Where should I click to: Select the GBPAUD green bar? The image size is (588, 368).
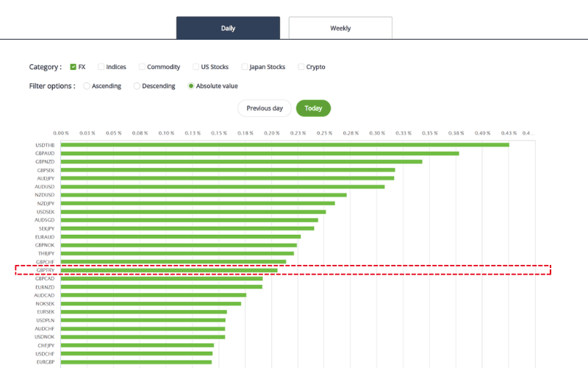coord(259,153)
